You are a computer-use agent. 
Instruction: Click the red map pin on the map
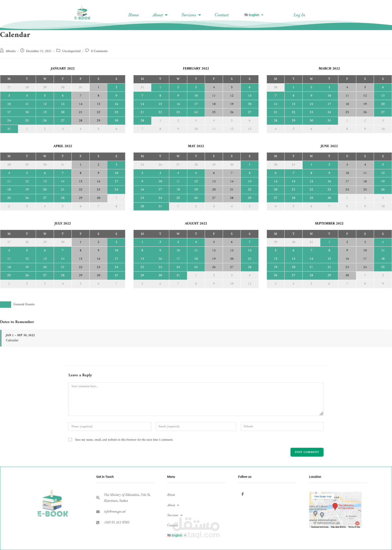click(335, 506)
